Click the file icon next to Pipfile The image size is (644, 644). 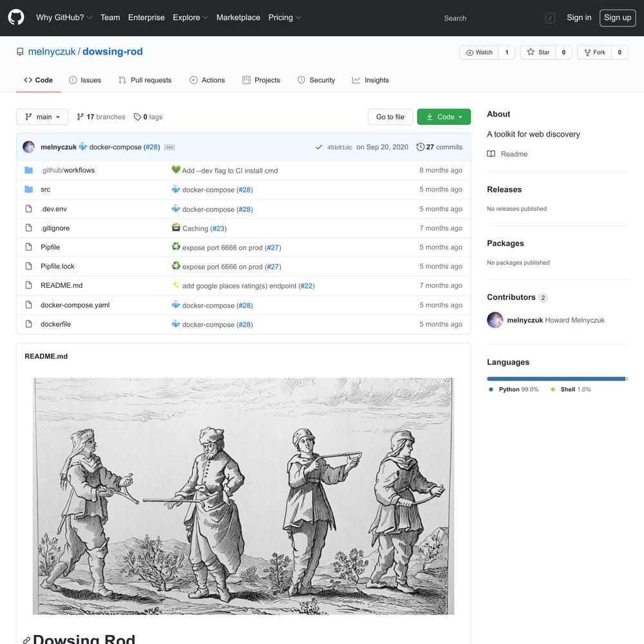(x=28, y=247)
